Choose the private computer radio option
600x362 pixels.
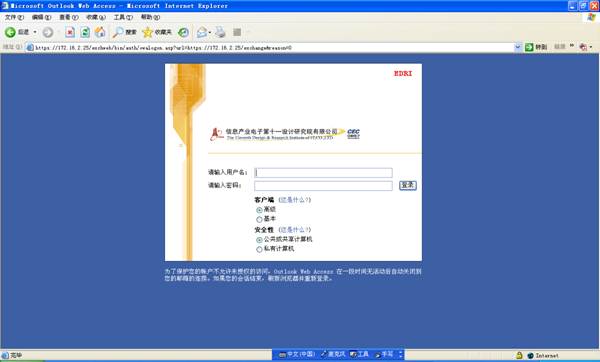tap(259, 249)
